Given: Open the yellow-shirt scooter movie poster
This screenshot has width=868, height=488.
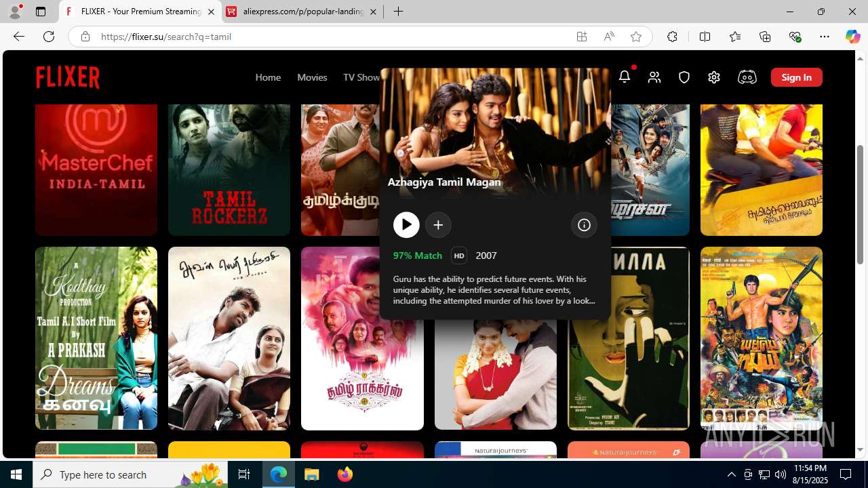Looking at the screenshot, I should pos(762,169).
